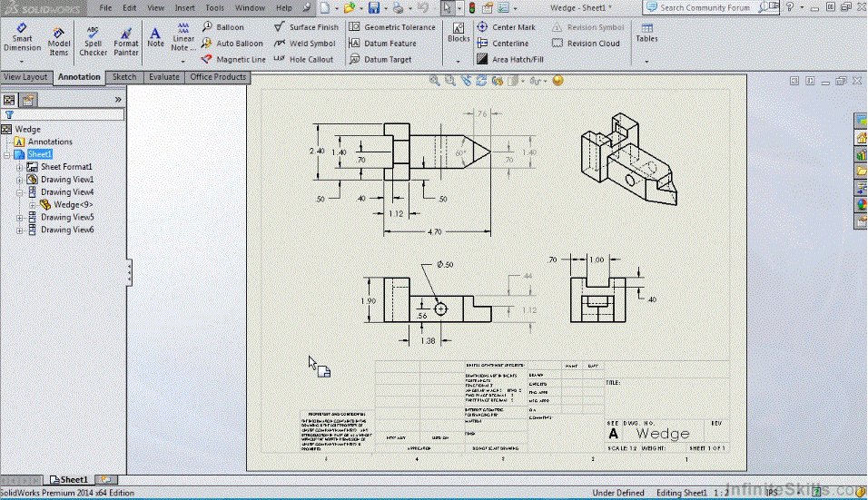The image size is (868, 500).
Task: Expand Drawing View6 node
Action: coord(19,230)
